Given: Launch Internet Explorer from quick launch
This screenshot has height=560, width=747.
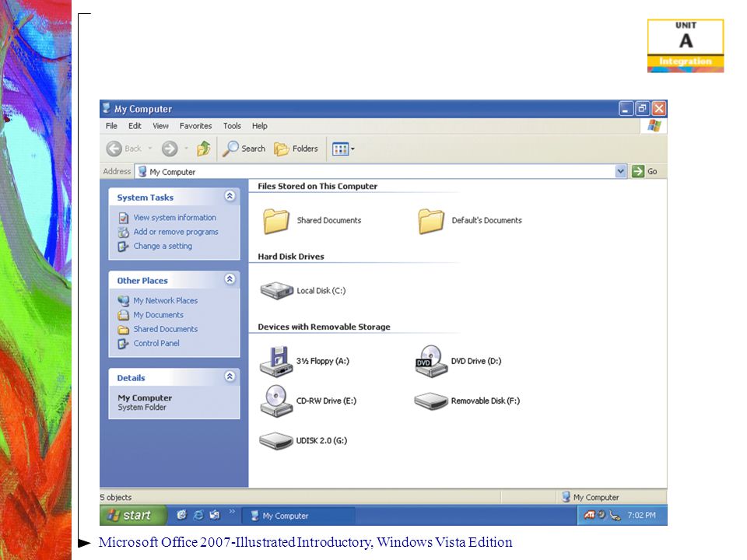Looking at the screenshot, I should 198,515.
